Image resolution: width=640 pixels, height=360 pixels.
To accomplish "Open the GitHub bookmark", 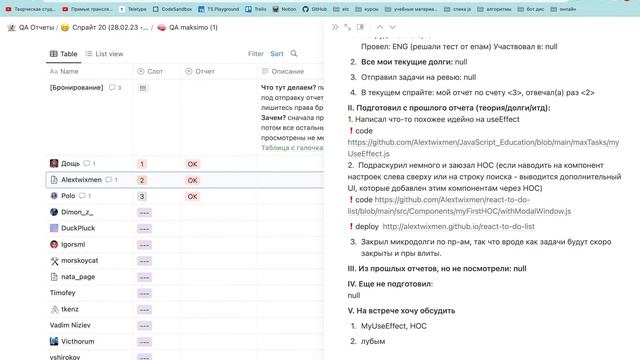I will point(314,9).
